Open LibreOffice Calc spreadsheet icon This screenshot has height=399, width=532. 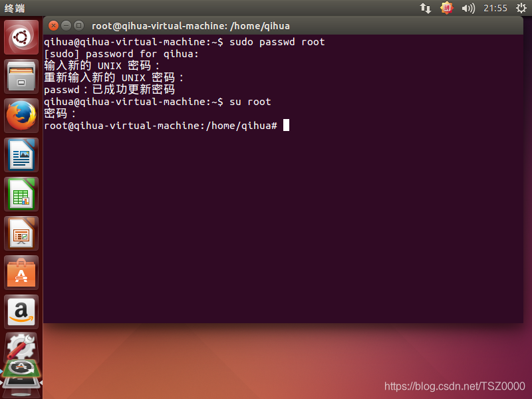tap(21, 194)
